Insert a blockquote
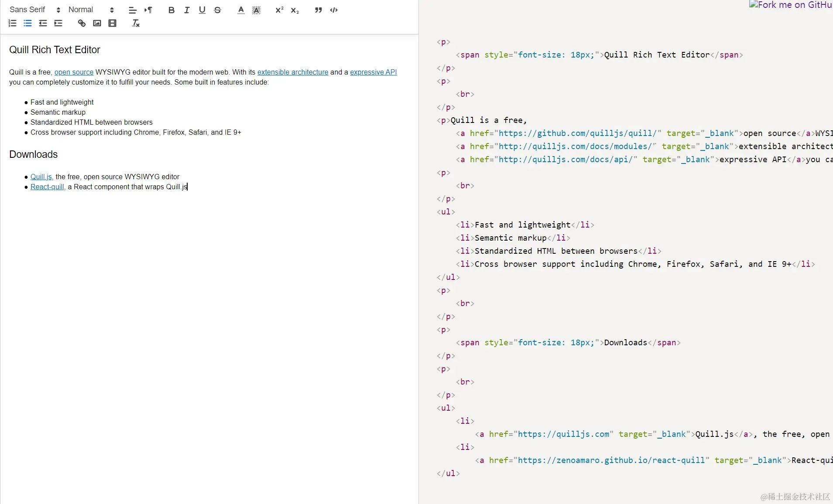The image size is (833, 504). (x=319, y=10)
